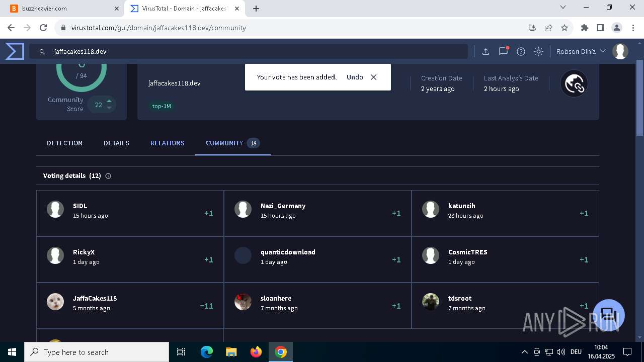Switch to the buzzheavier.com browser tab
The image size is (644, 362).
click(65, 9)
